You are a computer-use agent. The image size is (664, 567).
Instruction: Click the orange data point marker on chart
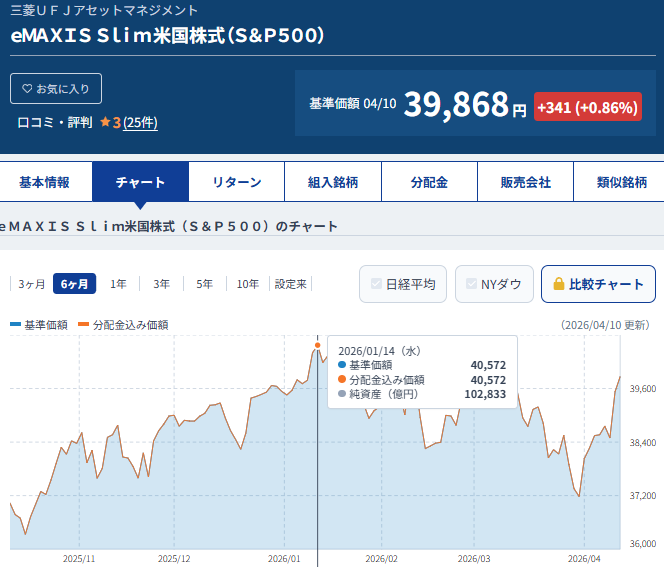pyautogui.click(x=318, y=346)
